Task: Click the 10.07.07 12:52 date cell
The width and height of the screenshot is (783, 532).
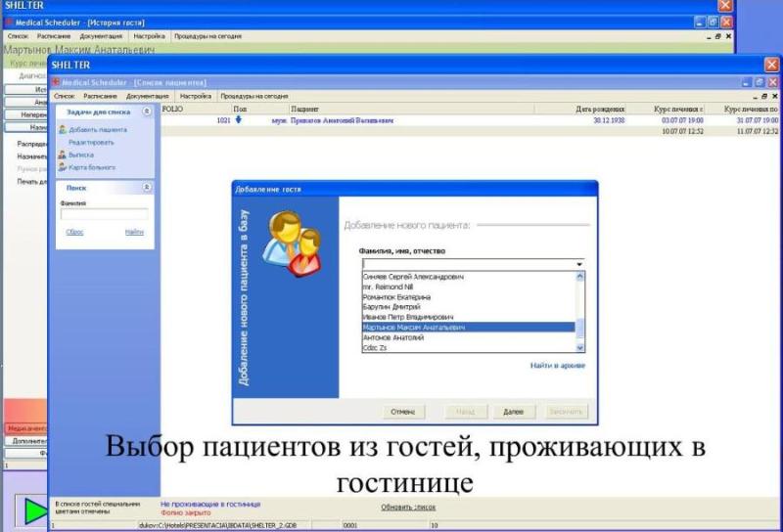Action: click(682, 131)
